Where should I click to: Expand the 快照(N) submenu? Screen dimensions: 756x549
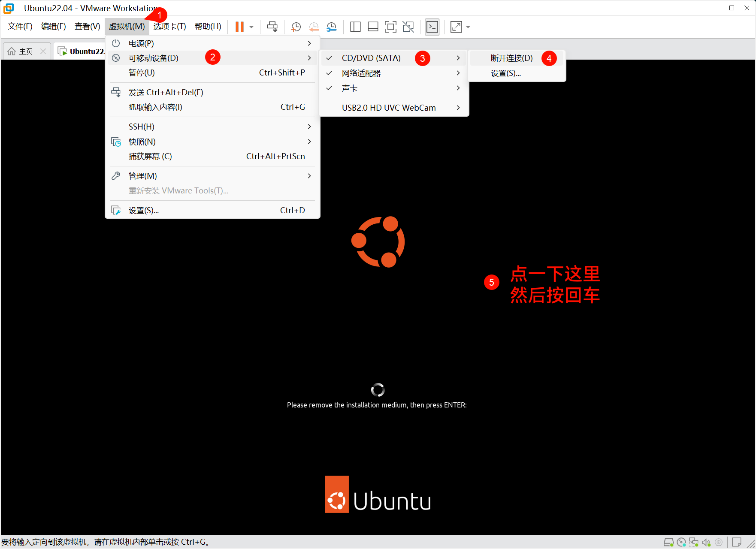212,142
